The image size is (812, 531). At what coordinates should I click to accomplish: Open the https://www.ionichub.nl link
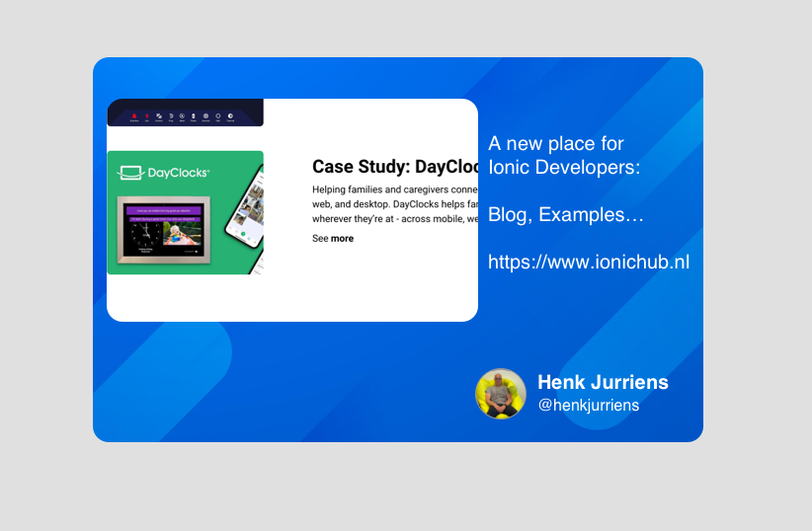pos(589,262)
